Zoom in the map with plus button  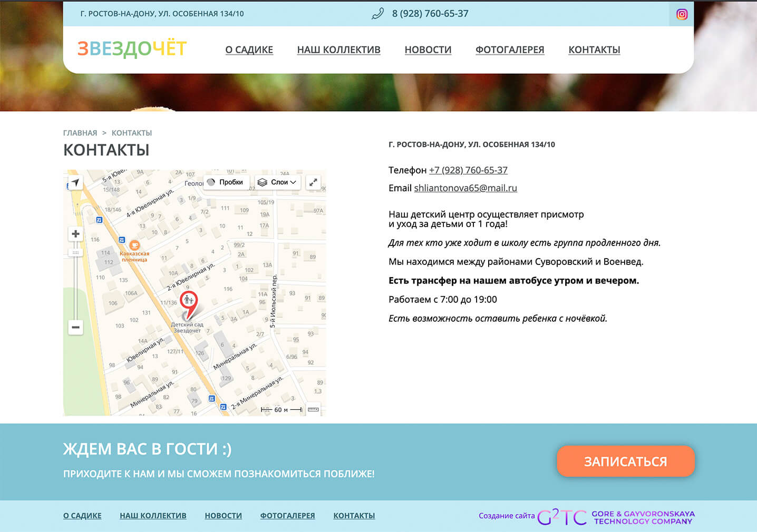(x=76, y=234)
